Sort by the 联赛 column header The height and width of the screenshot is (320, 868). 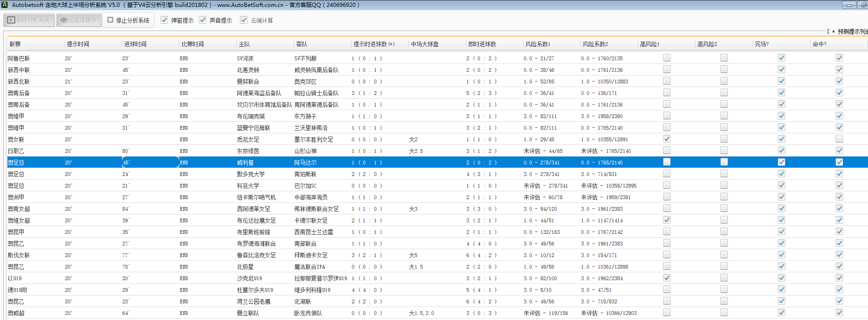(15, 44)
